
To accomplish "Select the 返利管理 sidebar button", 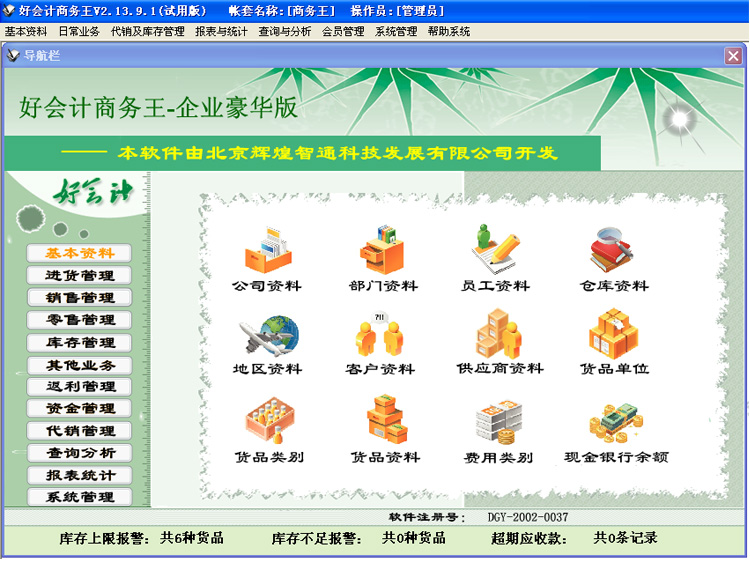I will coord(79,386).
